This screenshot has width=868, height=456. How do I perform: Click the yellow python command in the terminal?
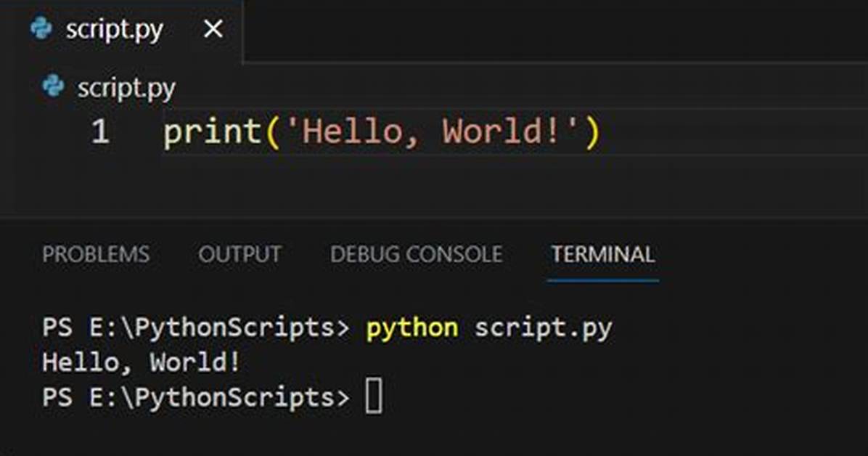click(x=412, y=329)
